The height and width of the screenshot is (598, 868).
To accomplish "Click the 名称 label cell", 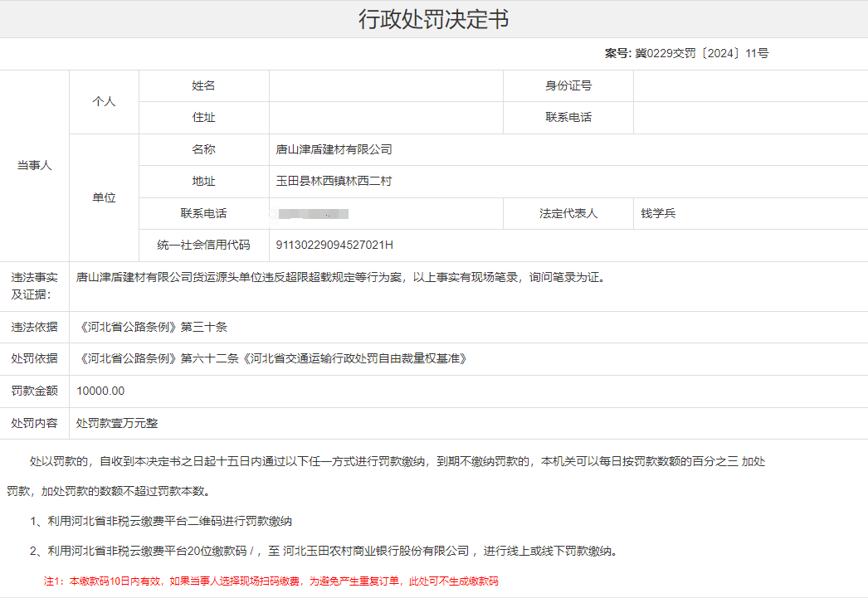I will (203, 149).
